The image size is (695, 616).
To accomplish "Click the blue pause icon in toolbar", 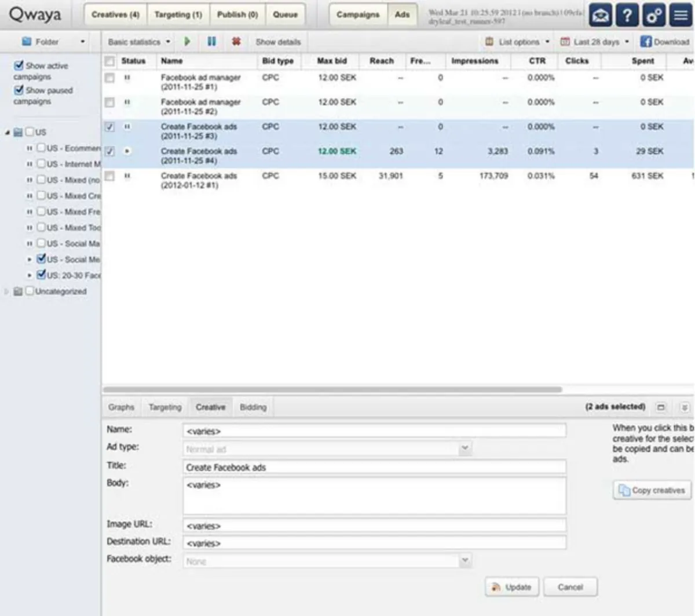I will [211, 42].
